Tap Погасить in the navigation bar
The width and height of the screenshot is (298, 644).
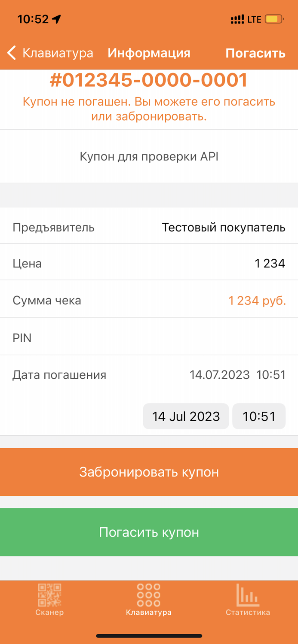[x=255, y=52]
